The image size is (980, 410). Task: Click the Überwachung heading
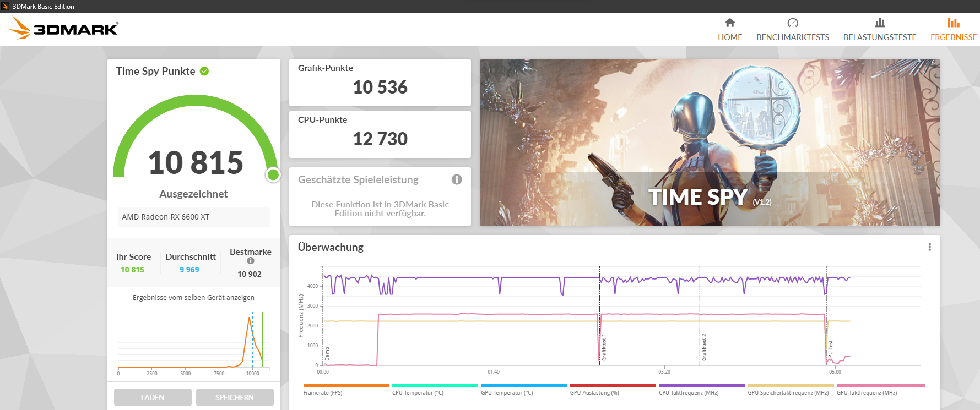pos(331,247)
